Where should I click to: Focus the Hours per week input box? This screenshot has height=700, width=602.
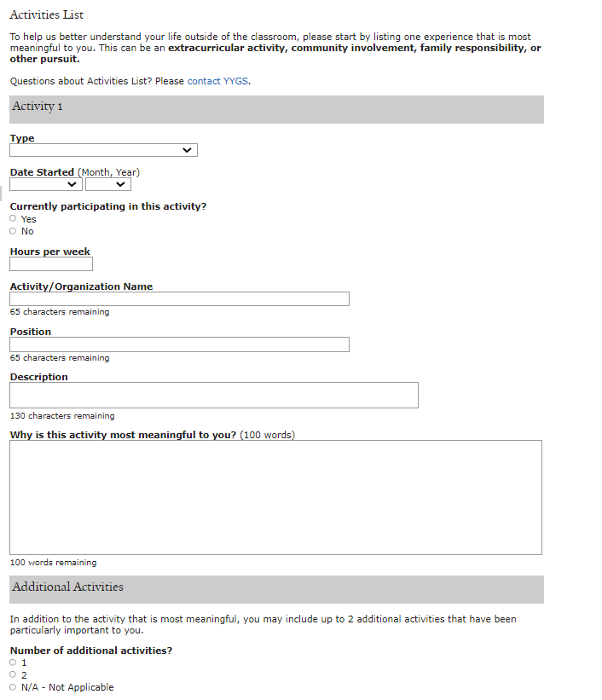(51, 264)
